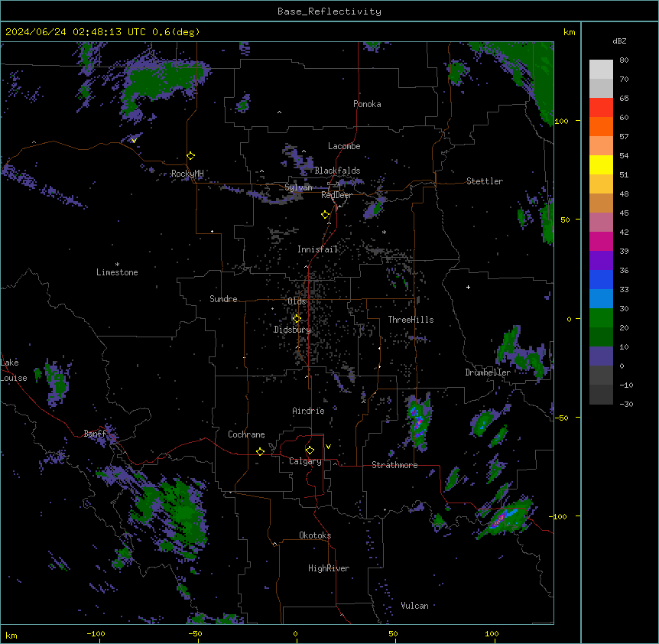Click the Strathmore label
This screenshot has height=644, width=659.
pos(394,465)
